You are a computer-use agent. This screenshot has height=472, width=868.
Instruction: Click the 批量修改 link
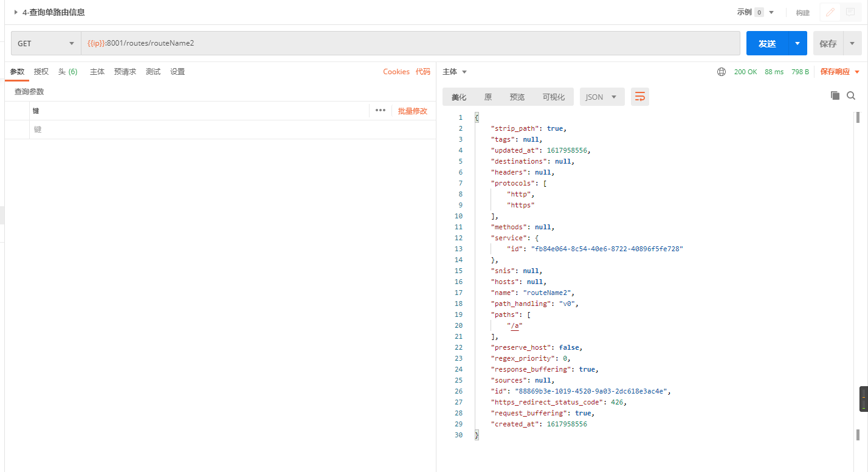point(413,111)
